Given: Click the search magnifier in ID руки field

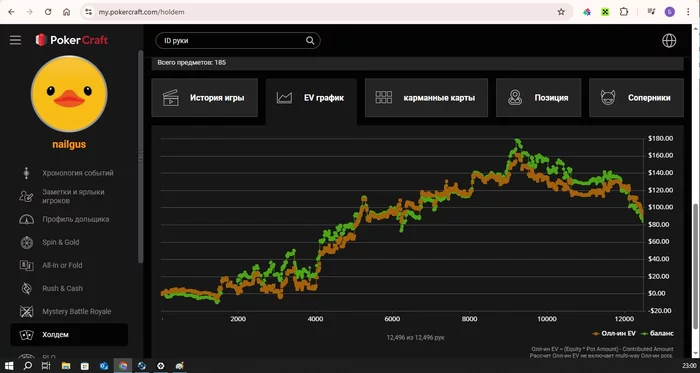Looking at the screenshot, I should point(310,41).
